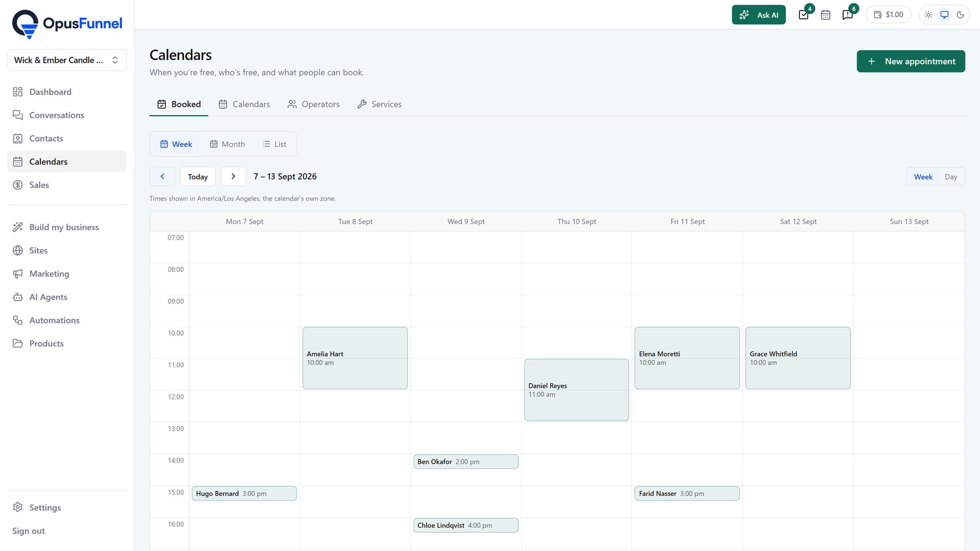This screenshot has height=551, width=980.
Task: Open Build my business
Action: [67, 227]
